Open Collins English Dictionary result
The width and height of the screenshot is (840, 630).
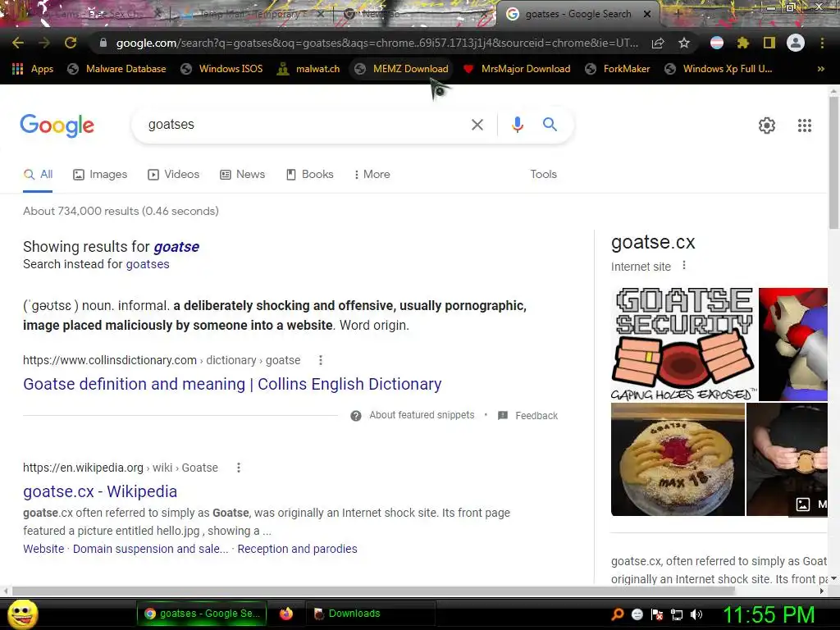coord(232,384)
